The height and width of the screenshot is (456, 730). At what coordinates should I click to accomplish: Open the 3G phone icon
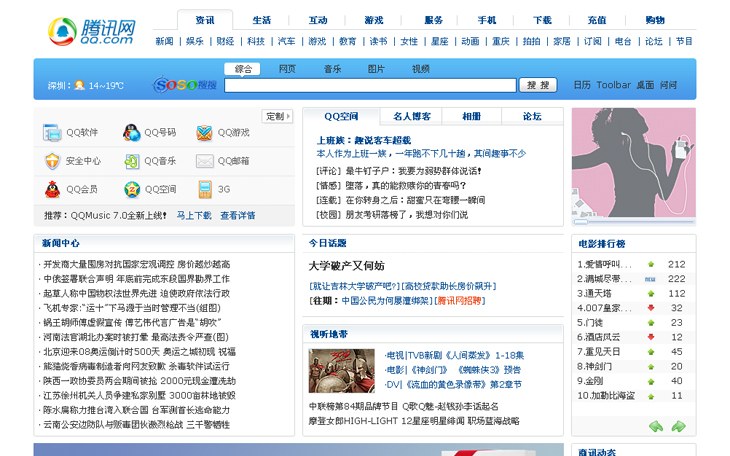(205, 189)
